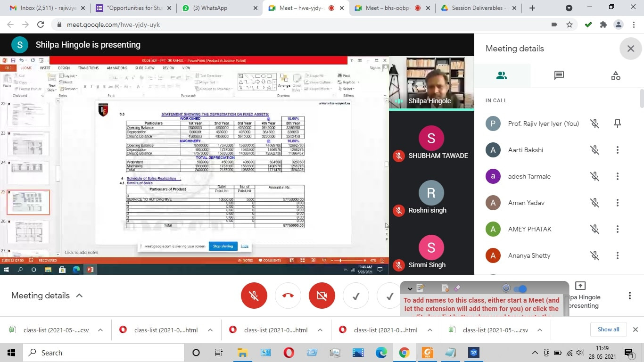Open Meet more options three-dot menu
644x362 pixels.
click(x=629, y=296)
